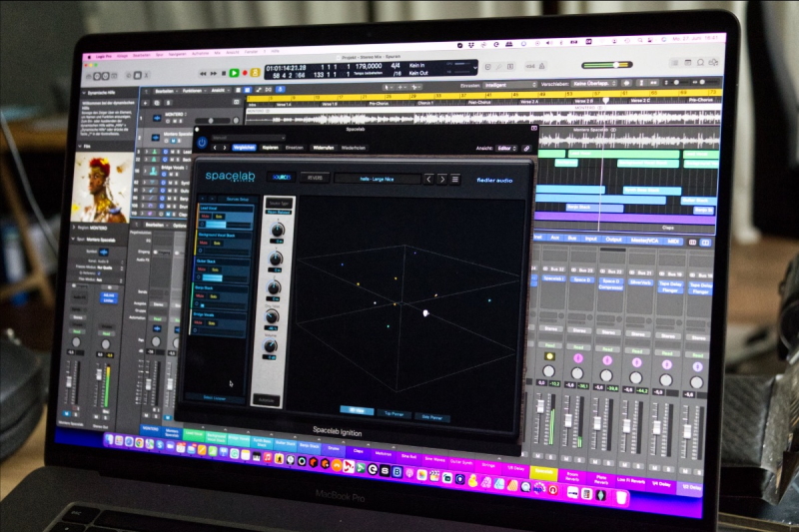Switch to the Side Panner view tab
Image resolution: width=799 pixels, height=532 pixels.
coord(431,417)
